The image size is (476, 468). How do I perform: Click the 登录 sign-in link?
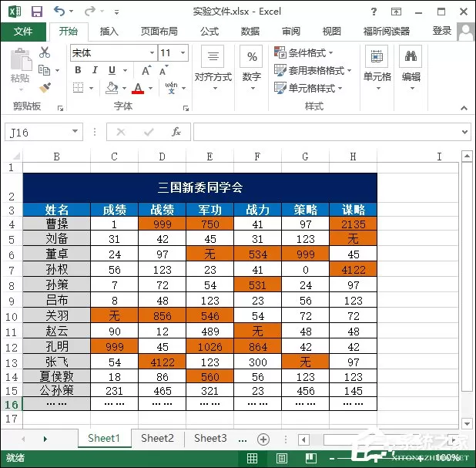point(441,31)
